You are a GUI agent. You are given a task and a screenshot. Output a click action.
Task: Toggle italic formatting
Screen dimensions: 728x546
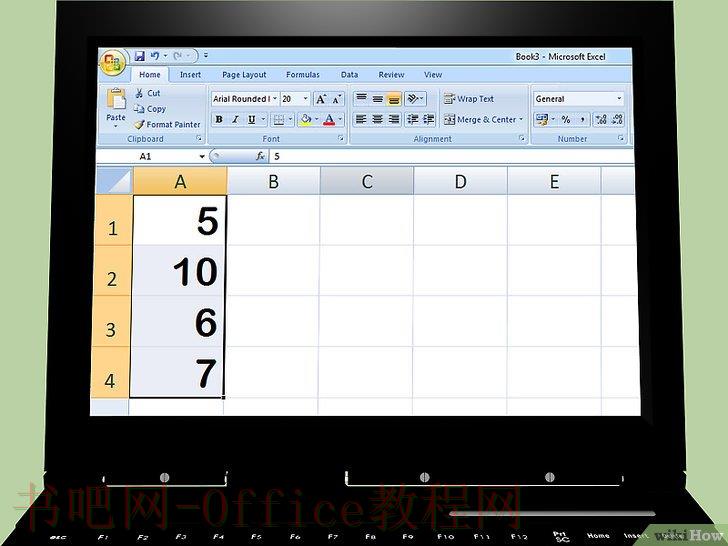pos(235,120)
